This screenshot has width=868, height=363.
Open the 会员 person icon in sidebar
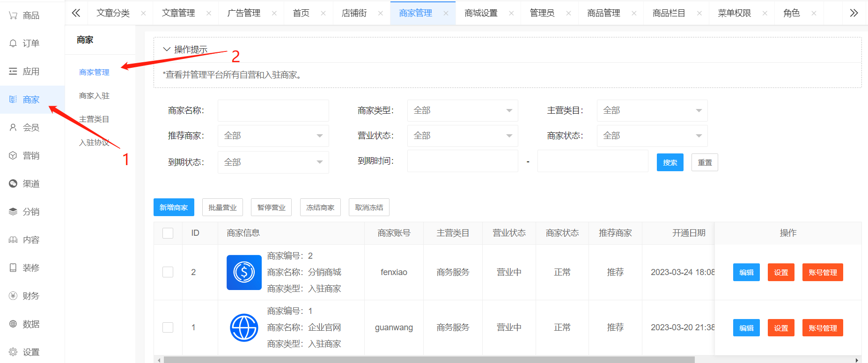click(x=13, y=128)
